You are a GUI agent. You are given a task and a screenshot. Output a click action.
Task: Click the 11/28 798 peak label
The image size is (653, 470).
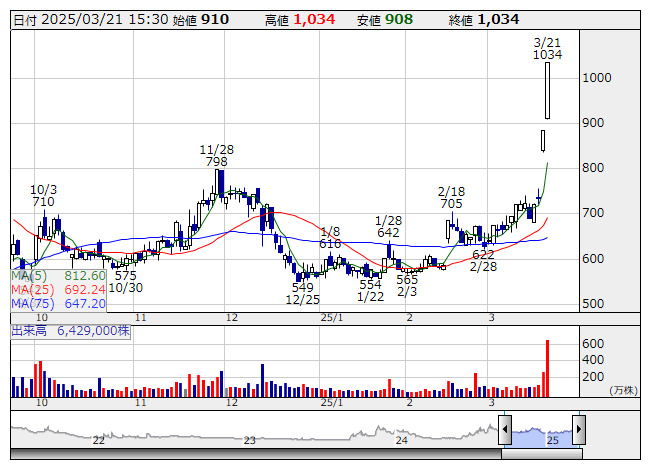coord(217,155)
